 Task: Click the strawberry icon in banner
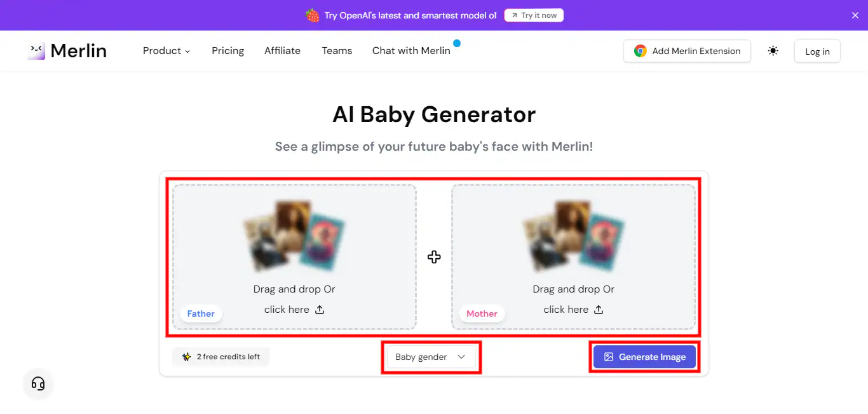point(312,15)
